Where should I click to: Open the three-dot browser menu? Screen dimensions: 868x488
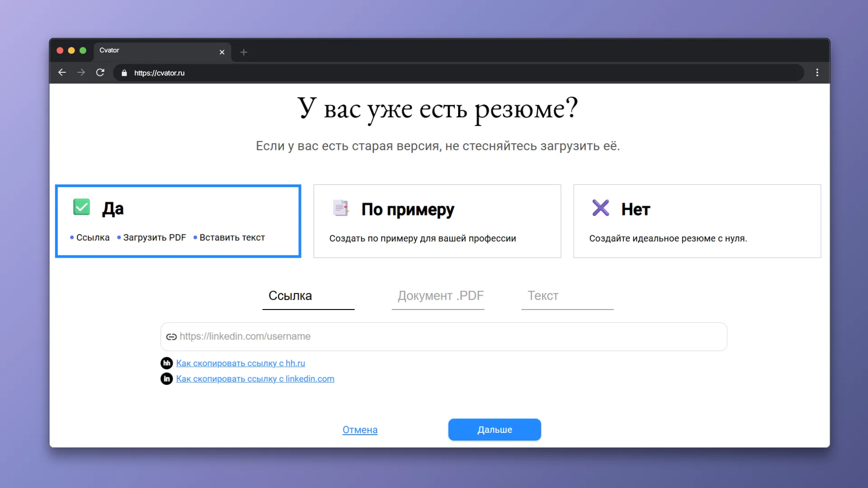817,72
